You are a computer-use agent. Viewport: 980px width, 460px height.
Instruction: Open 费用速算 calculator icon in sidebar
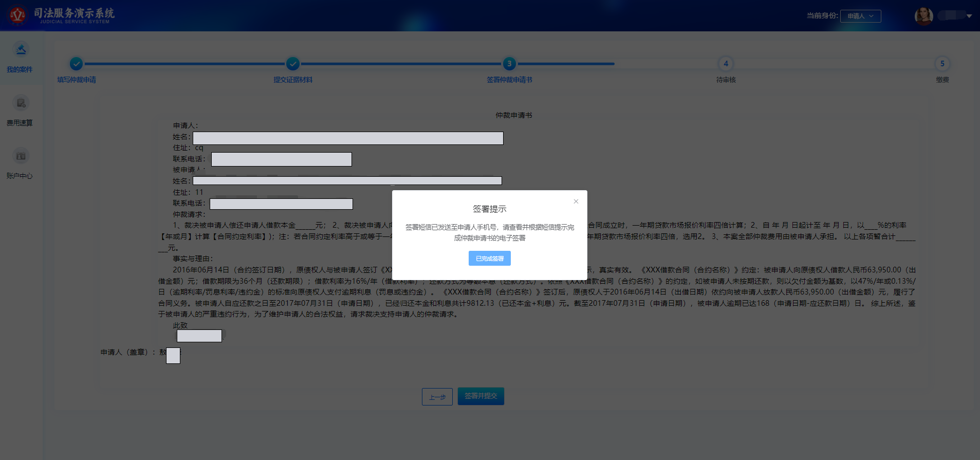[x=21, y=103]
